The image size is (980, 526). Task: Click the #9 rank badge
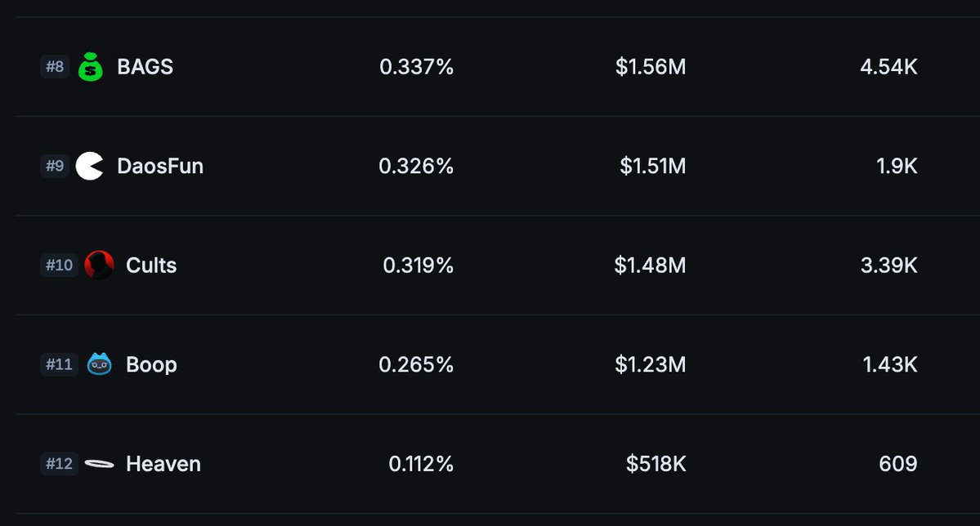[x=55, y=167]
